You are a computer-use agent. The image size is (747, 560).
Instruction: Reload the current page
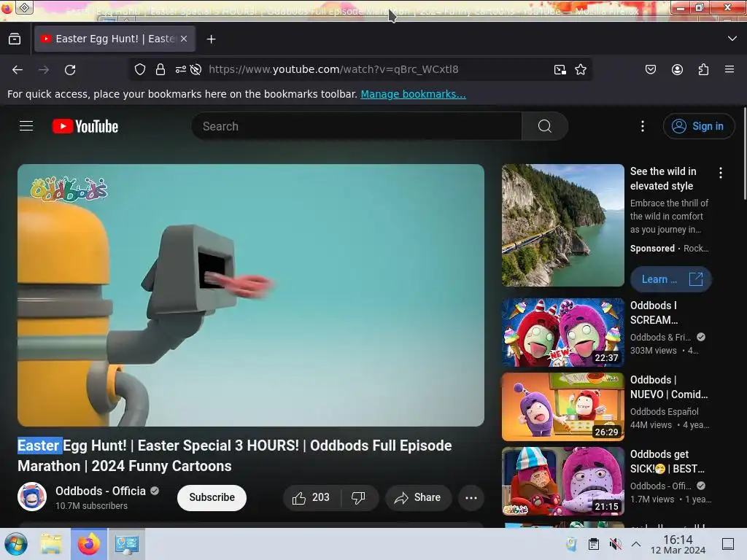click(70, 70)
